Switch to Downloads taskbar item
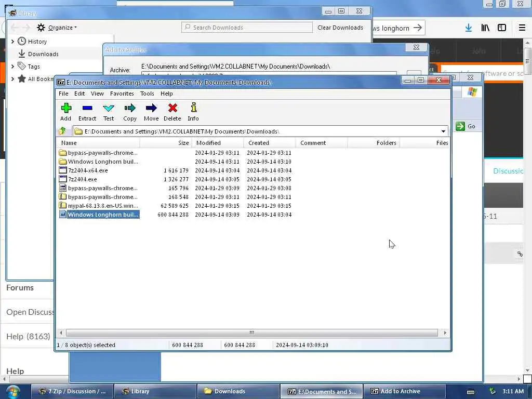The height and width of the screenshot is (399, 532). [238, 391]
